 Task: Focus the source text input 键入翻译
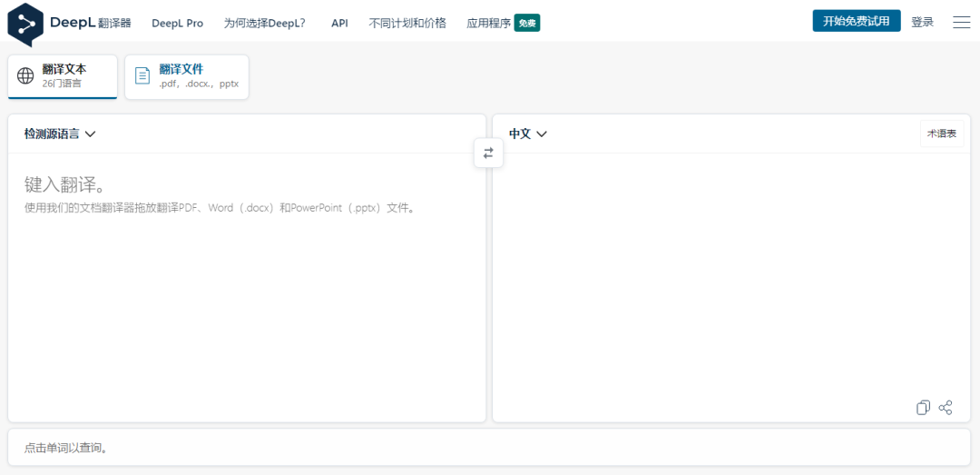(x=247, y=287)
